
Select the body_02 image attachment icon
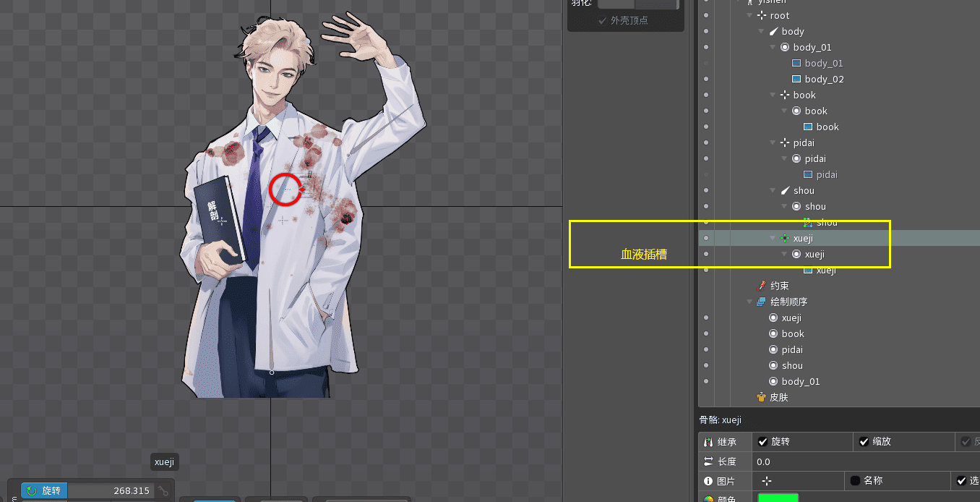tap(796, 80)
